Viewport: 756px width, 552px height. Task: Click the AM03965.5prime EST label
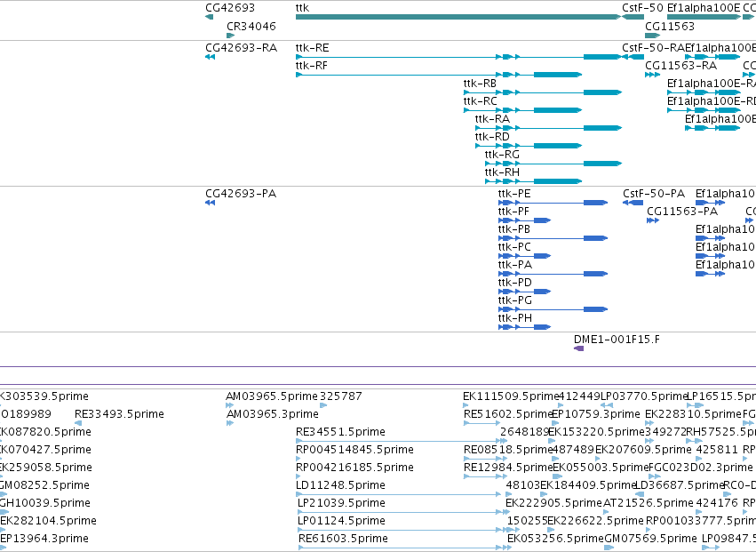(x=272, y=396)
